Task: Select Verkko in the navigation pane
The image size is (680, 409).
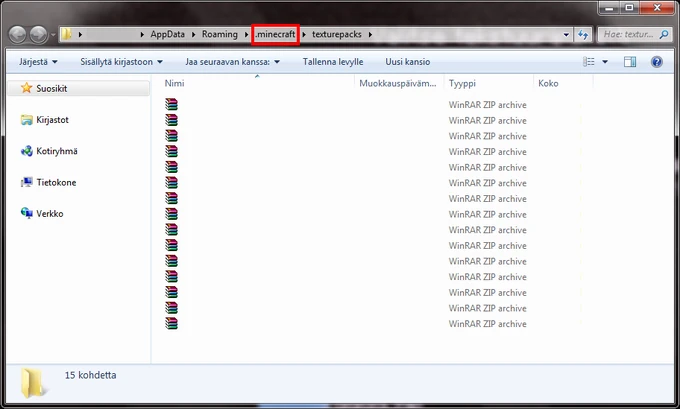Action: tap(42, 213)
